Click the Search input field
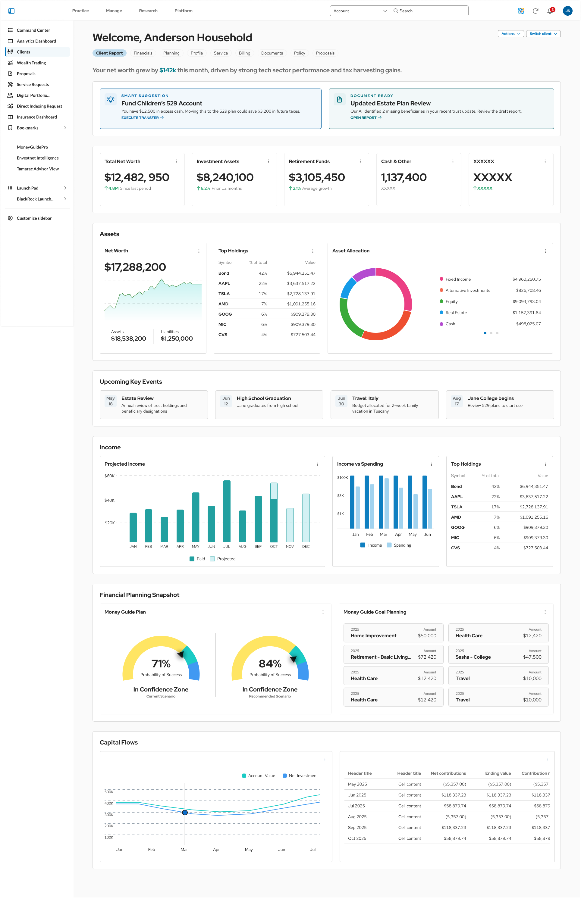581x924 pixels. (429, 11)
